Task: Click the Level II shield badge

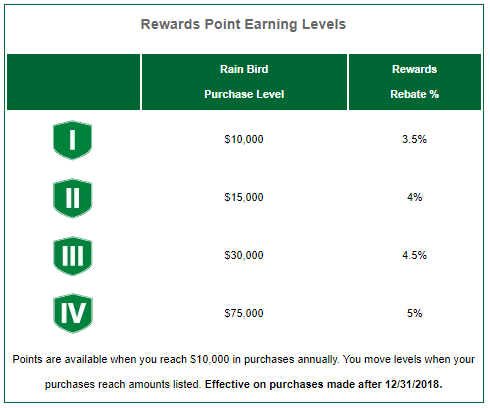Action: 72,198
